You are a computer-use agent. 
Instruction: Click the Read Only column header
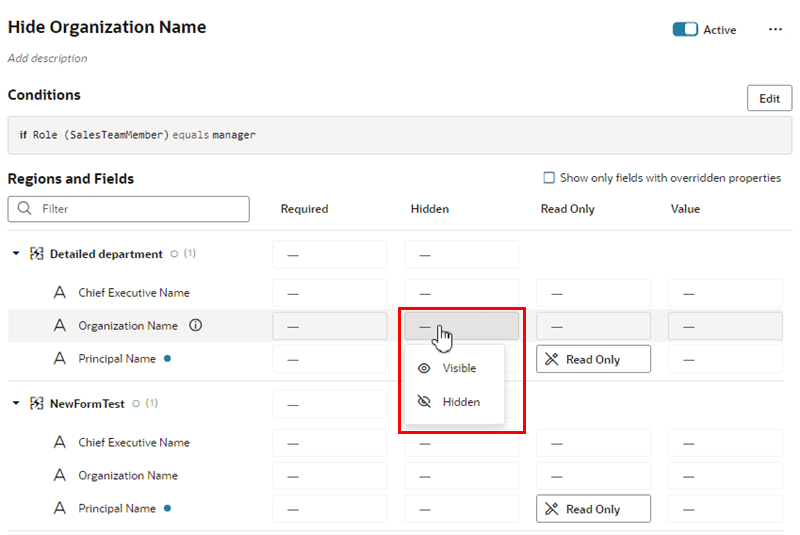tap(567, 209)
